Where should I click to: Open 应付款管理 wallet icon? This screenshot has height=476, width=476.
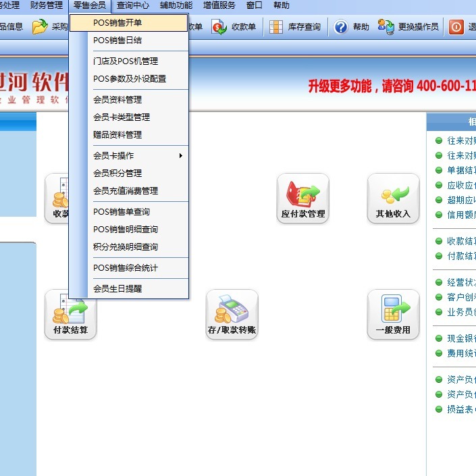tap(303, 199)
